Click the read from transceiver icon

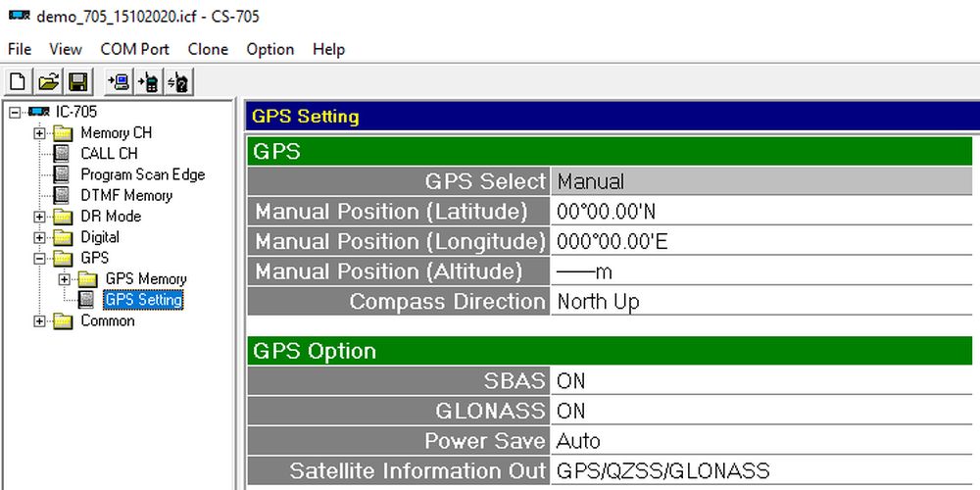[x=118, y=82]
